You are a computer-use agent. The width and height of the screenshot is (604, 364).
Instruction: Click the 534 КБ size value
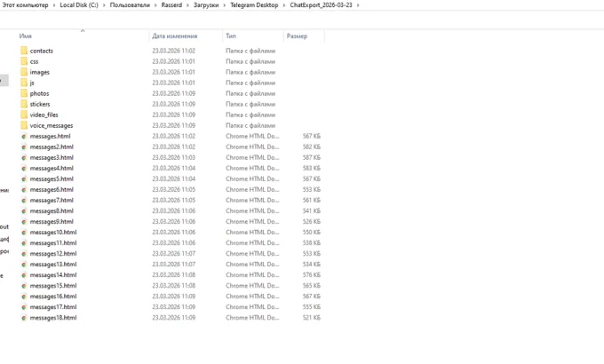pyautogui.click(x=311, y=265)
